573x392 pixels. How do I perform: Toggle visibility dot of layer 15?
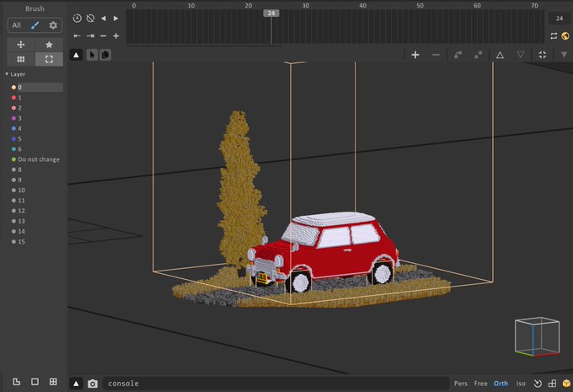click(13, 241)
